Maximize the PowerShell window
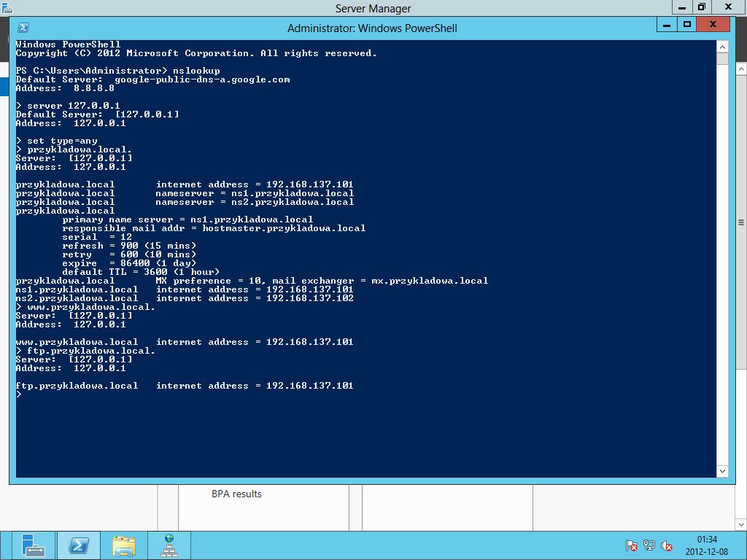747x560 pixels. coord(686,24)
